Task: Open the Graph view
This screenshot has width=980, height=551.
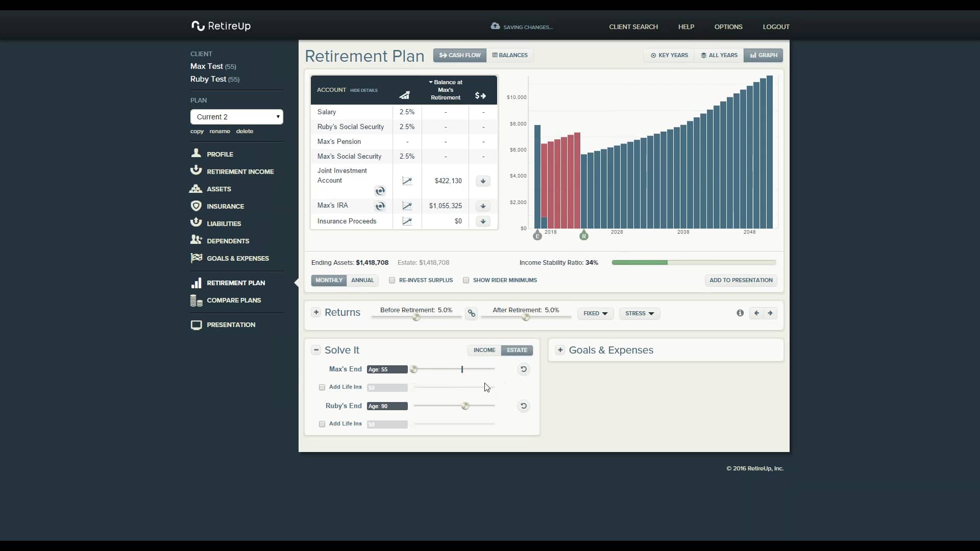Action: click(x=764, y=55)
